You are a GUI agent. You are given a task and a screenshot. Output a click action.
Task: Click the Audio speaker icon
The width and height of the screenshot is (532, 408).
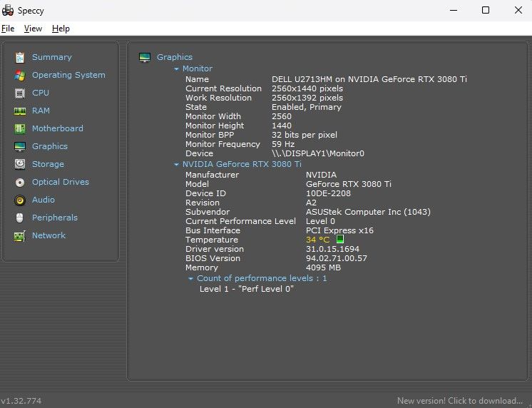20,200
